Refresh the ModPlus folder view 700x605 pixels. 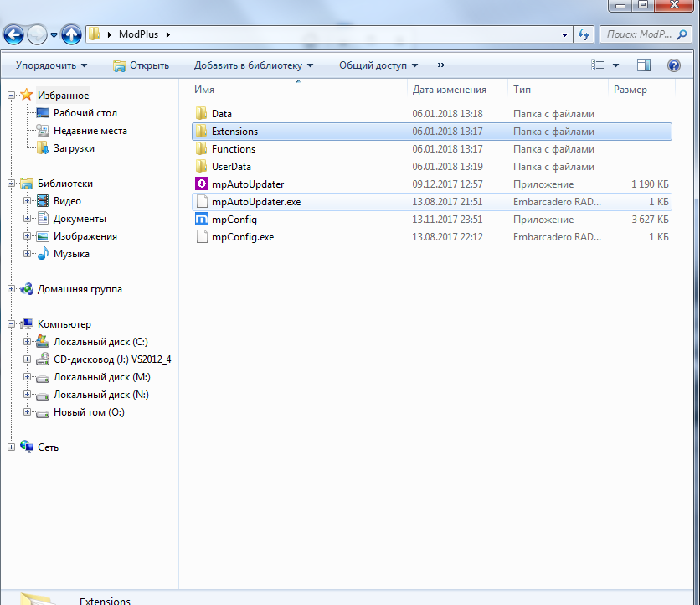584,34
